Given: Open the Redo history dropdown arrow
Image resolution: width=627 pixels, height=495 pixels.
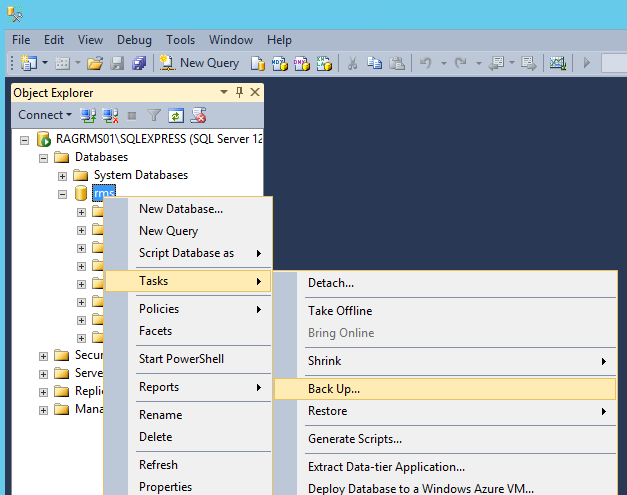Looking at the screenshot, I should (x=478, y=63).
